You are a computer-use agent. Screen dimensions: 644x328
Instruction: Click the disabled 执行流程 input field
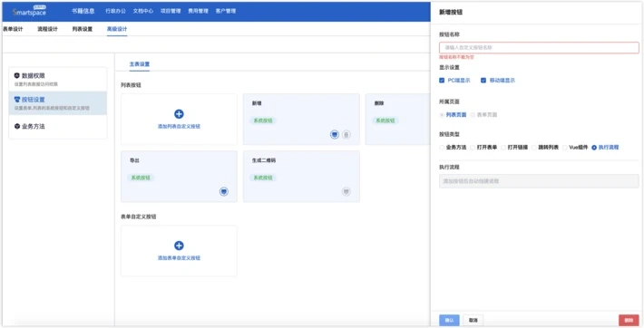click(x=539, y=181)
